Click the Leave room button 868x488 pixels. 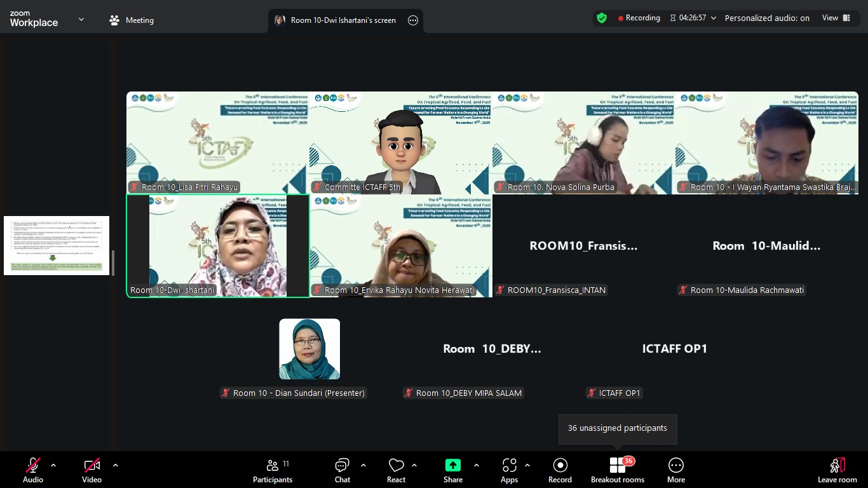[x=837, y=470]
